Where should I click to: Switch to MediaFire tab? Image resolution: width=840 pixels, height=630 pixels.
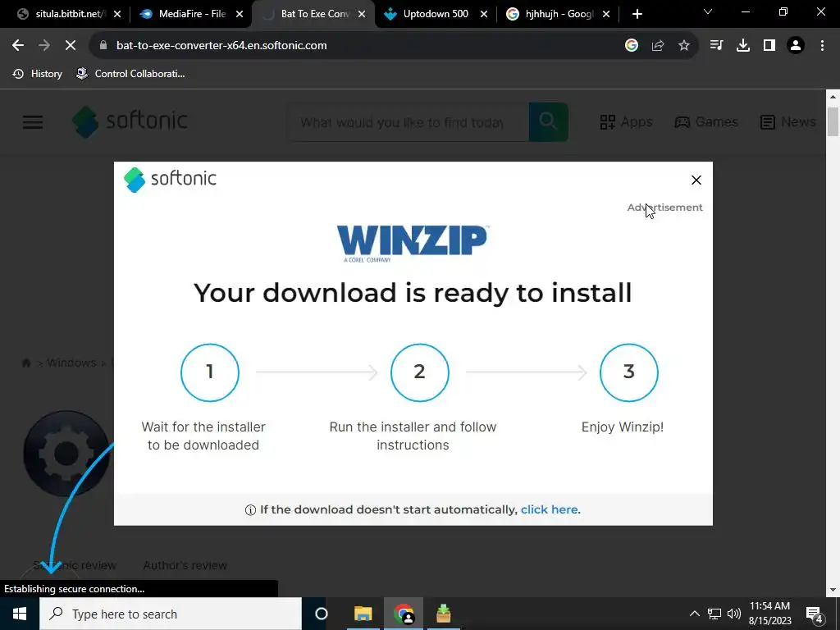click(185, 14)
